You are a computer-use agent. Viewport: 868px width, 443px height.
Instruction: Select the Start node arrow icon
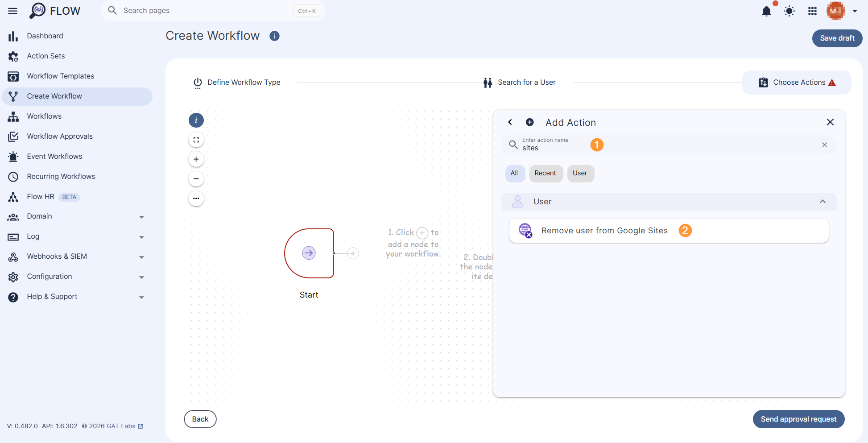(309, 253)
